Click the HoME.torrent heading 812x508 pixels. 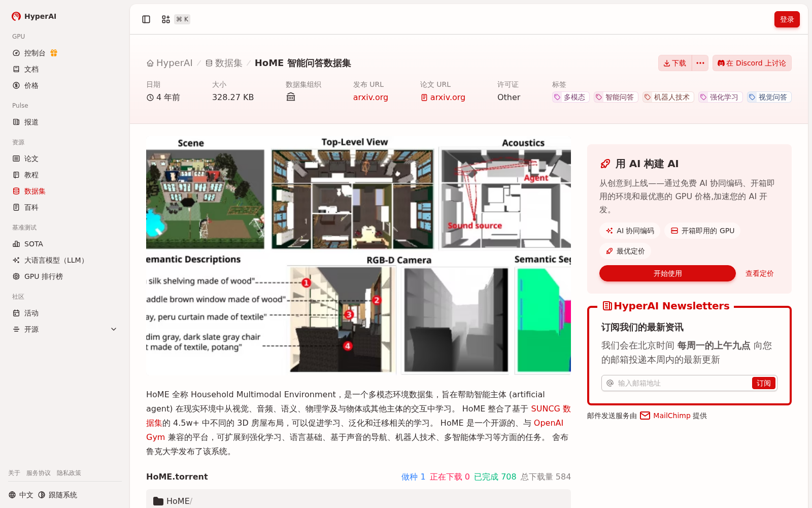click(x=177, y=477)
